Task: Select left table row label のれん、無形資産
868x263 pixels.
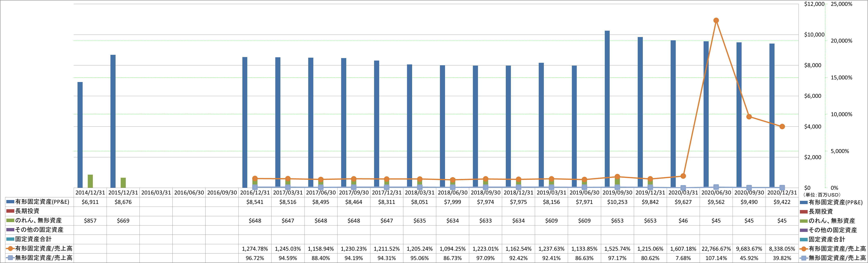Action: coord(38,221)
